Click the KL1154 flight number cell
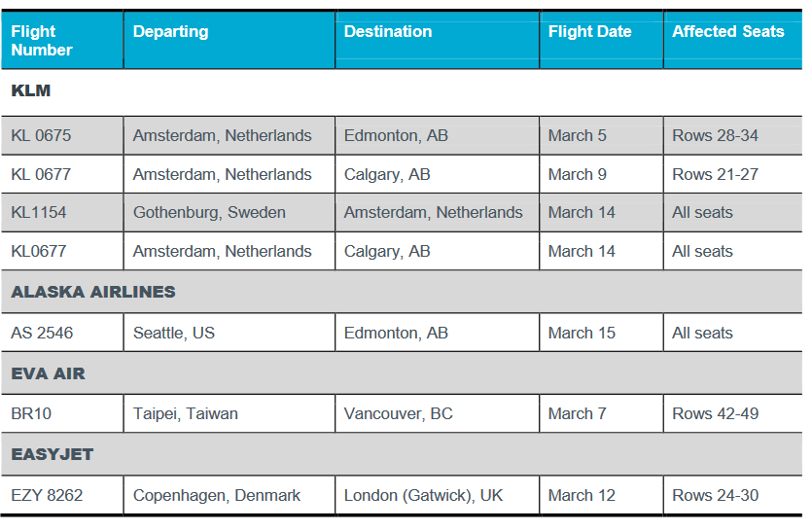812x531 pixels. pos(62,212)
